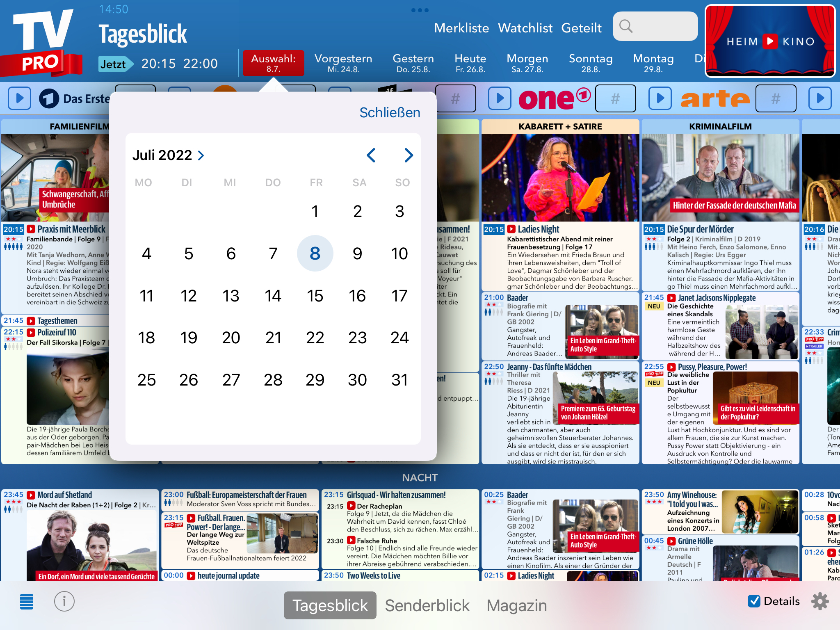Play the arte channel live stream
Image resolution: width=840 pixels, height=630 pixels.
tap(660, 98)
